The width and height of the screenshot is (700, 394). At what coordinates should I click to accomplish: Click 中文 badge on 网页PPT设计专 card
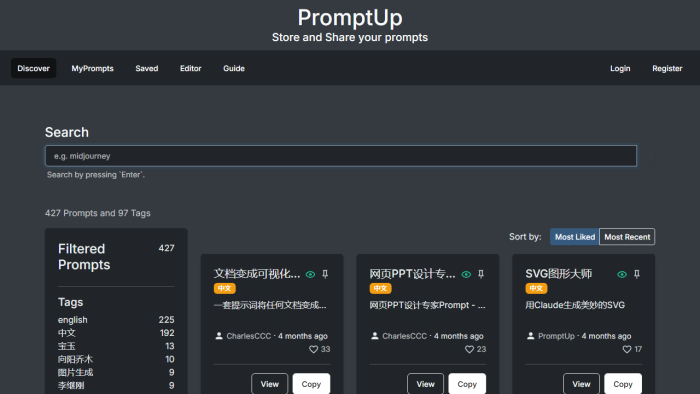380,288
